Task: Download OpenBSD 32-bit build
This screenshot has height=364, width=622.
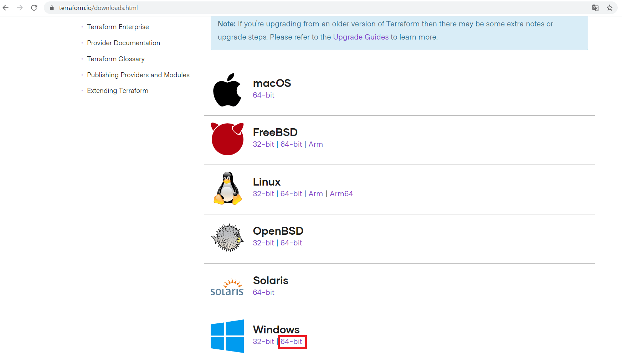Action: coord(263,243)
